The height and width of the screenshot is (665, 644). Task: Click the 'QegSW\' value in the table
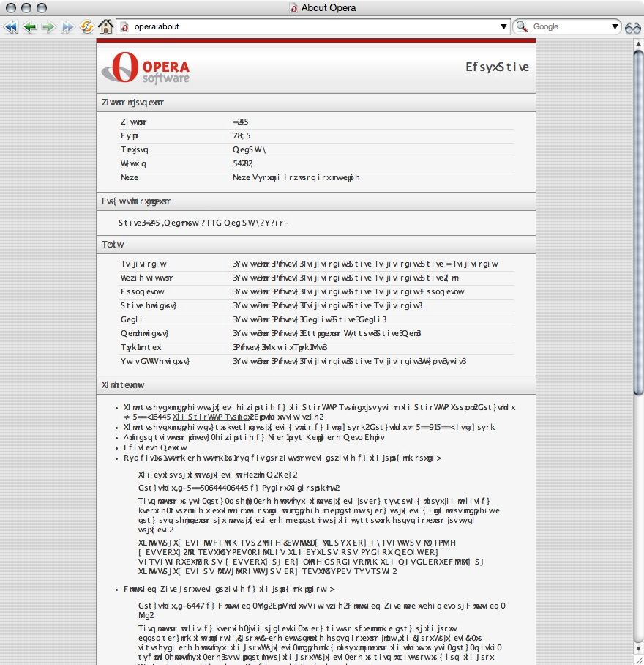(x=249, y=149)
